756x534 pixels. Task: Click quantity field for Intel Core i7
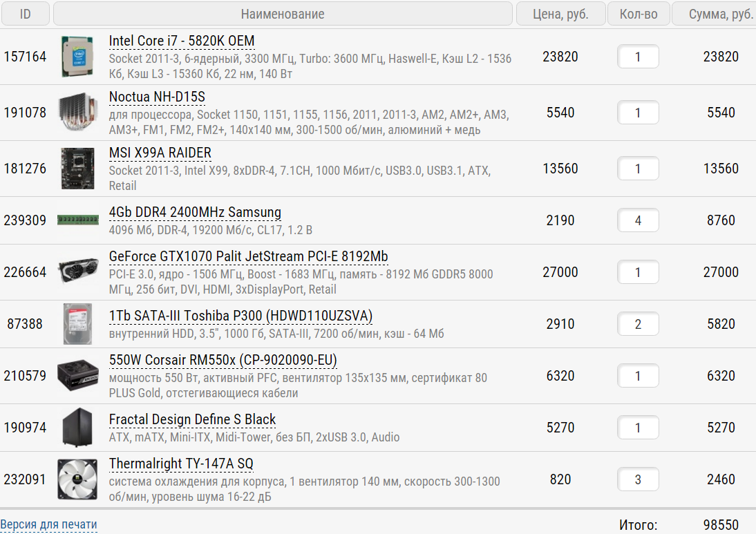(x=638, y=57)
